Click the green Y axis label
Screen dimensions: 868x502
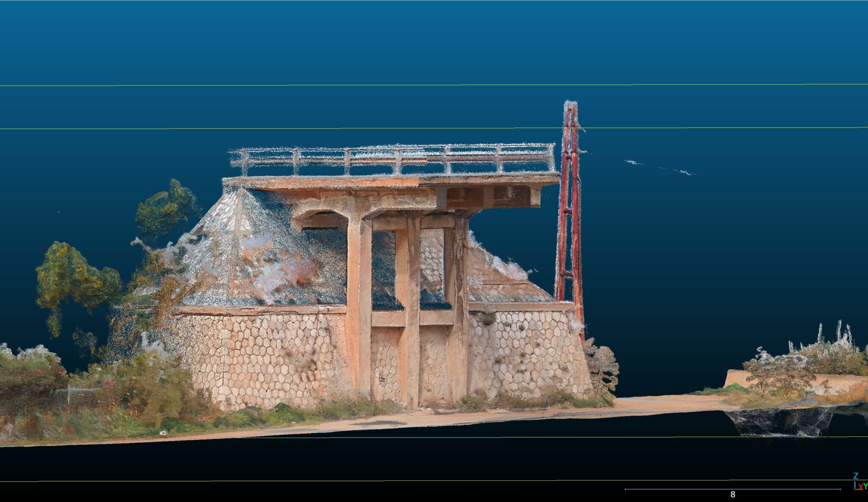[x=865, y=486]
